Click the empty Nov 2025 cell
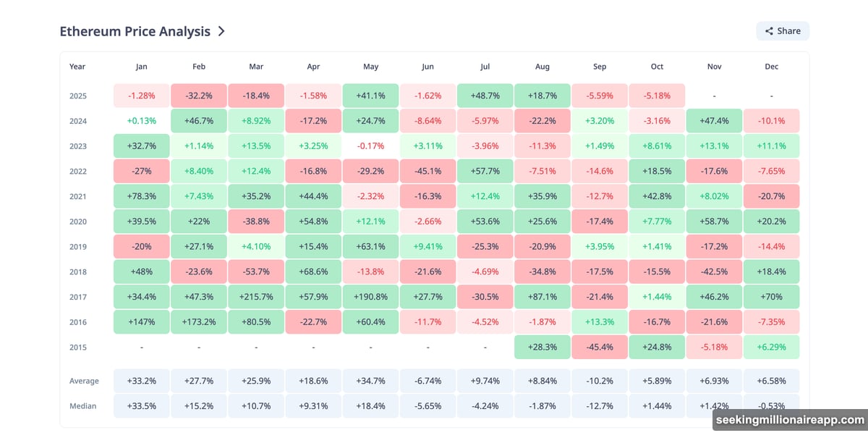This screenshot has width=868, height=438. coord(714,95)
